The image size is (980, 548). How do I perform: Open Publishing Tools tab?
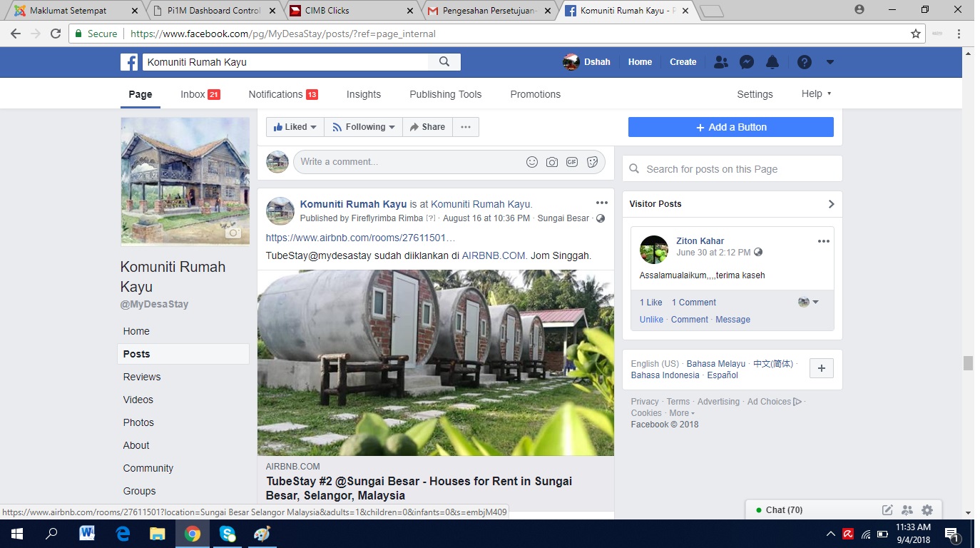coord(446,94)
